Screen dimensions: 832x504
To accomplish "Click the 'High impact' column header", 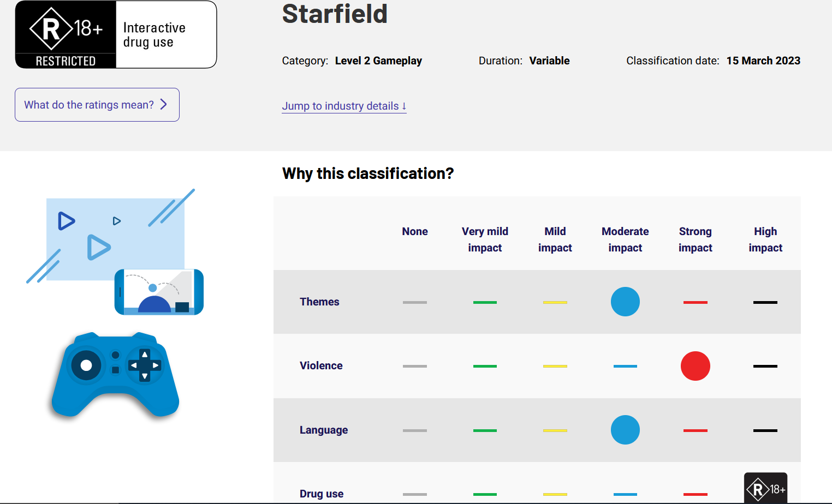I will 765,239.
